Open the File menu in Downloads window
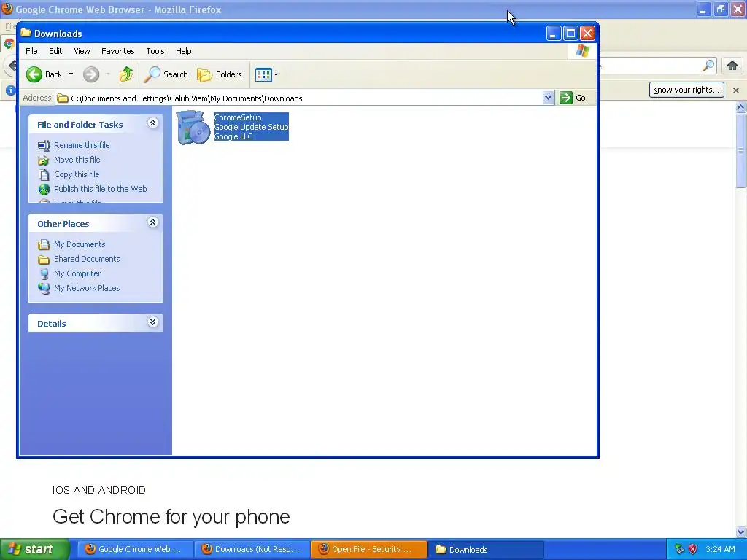Viewport: 747px width, 560px height. tap(31, 51)
